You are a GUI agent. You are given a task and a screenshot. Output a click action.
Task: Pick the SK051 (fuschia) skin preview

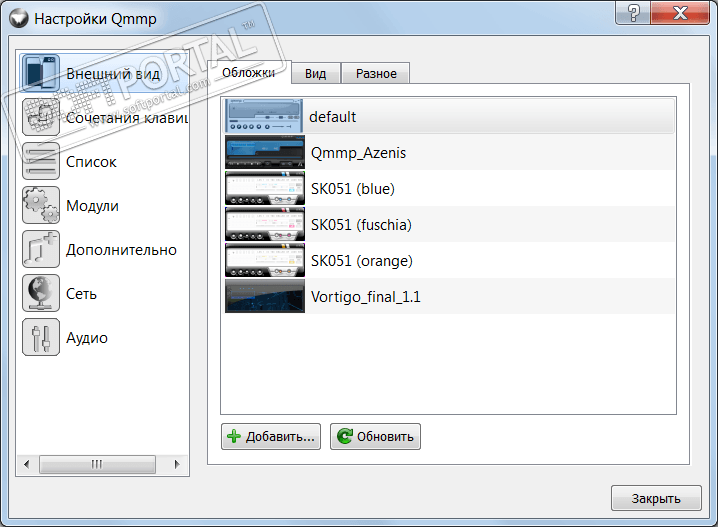[265, 224]
